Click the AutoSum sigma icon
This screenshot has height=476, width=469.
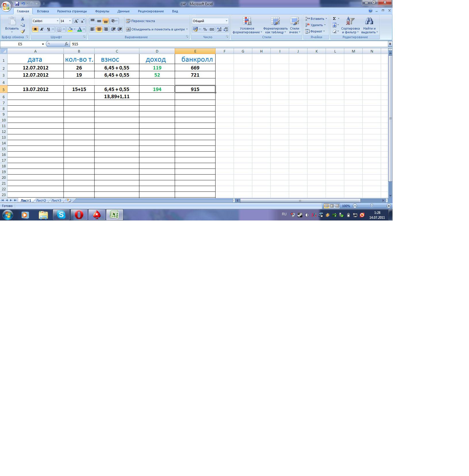tap(335, 19)
